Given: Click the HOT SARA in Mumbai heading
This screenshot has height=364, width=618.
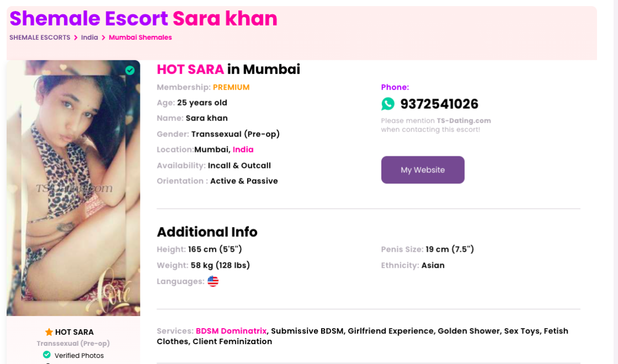Looking at the screenshot, I should click(228, 69).
